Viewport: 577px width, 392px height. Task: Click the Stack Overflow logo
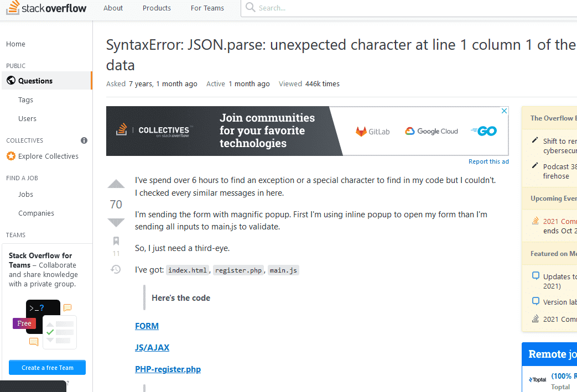pyautogui.click(x=46, y=8)
